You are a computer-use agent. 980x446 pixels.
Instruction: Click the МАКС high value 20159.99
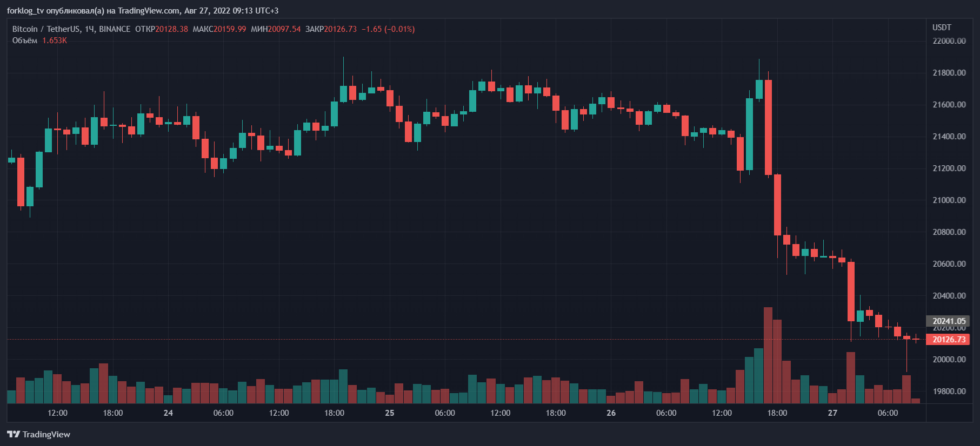[230, 29]
